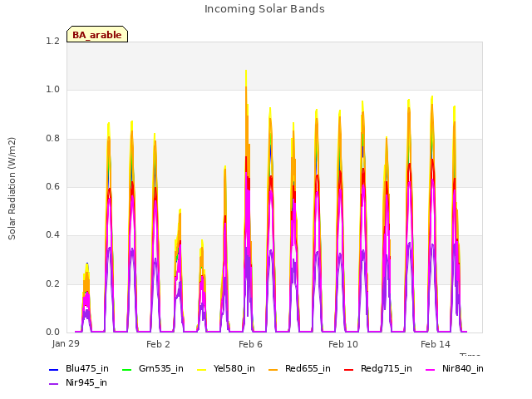The height and width of the screenshot is (399, 532).
Task: Click the Jan 29 x-axis tick label
Action: tap(66, 343)
